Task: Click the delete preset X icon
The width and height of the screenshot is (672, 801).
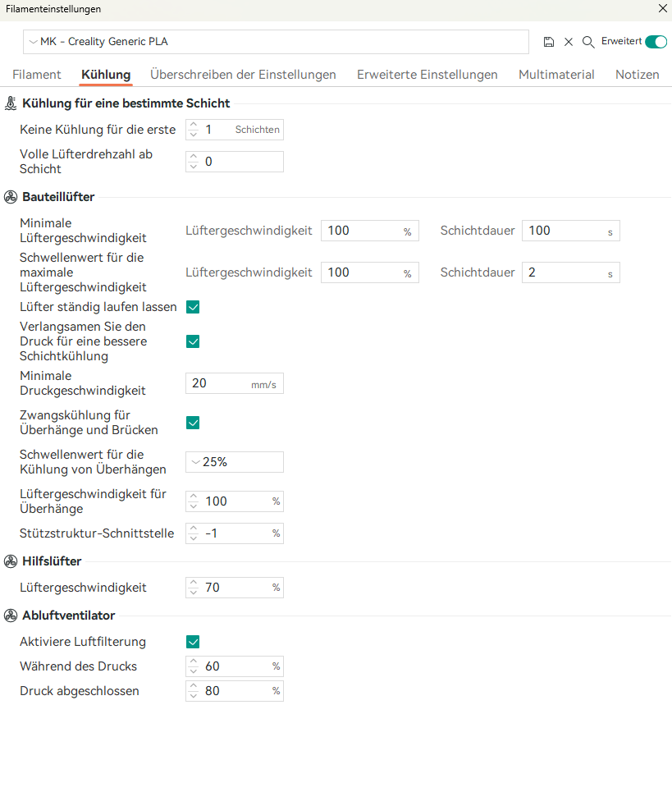Action: [568, 42]
